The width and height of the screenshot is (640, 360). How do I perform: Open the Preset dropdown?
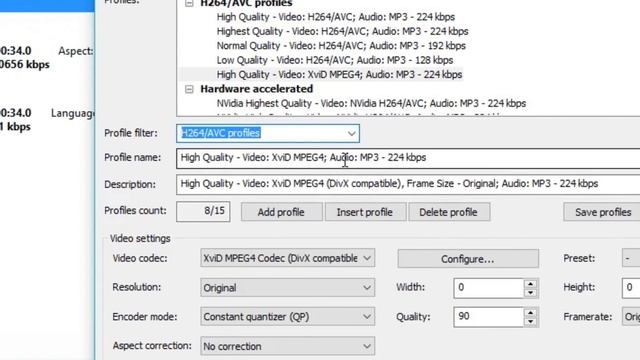pos(631,258)
